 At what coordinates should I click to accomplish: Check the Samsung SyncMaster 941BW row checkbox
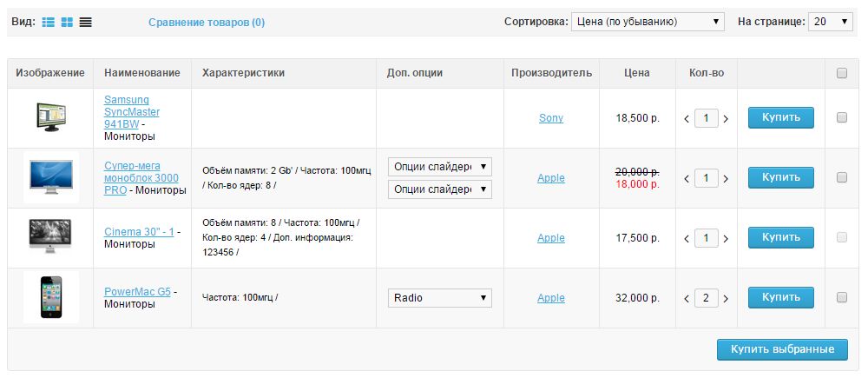tap(841, 117)
